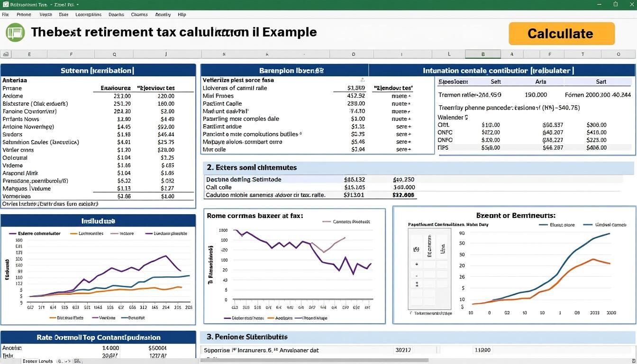Click the sort arrow beside 'Vetierize plest sorce fasa'
637x364 pixels.
pos(363,80)
